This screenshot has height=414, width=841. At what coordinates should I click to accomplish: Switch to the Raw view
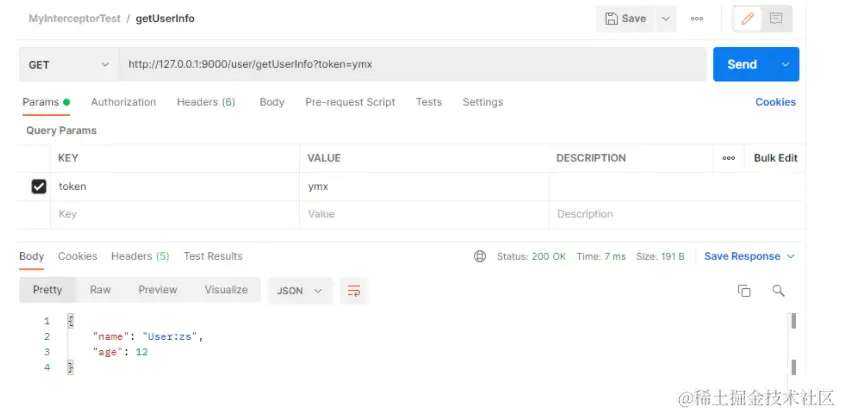(x=100, y=290)
